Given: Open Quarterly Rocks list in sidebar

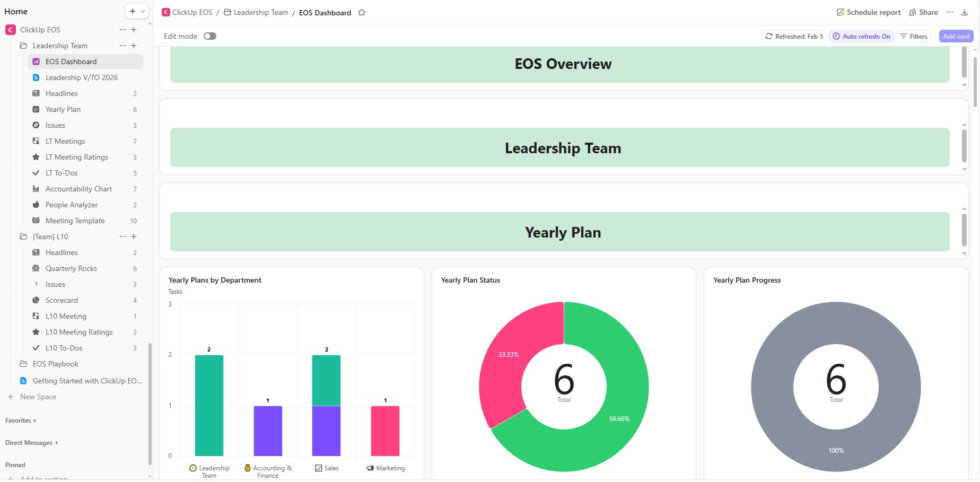Looking at the screenshot, I should (71, 268).
